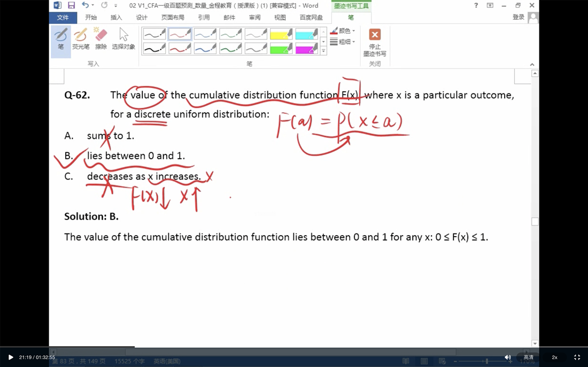Open Customize Quick Access Toolbar dropdown

point(115,6)
